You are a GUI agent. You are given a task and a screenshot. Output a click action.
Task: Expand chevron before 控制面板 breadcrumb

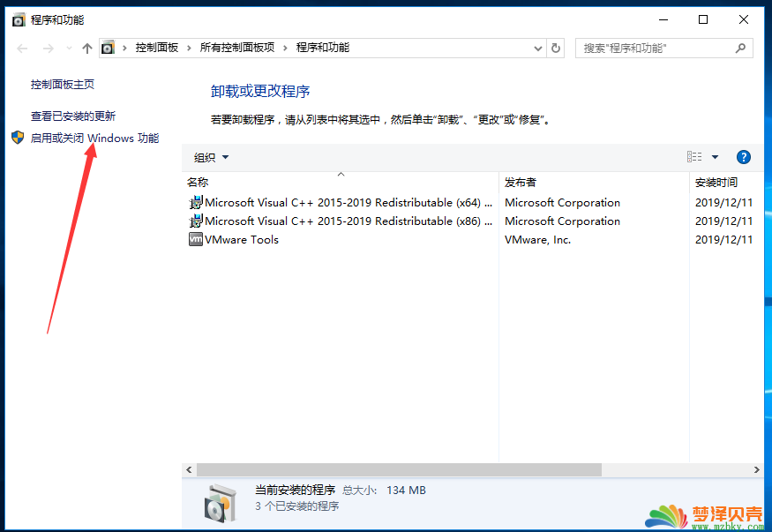pyautogui.click(x=124, y=49)
